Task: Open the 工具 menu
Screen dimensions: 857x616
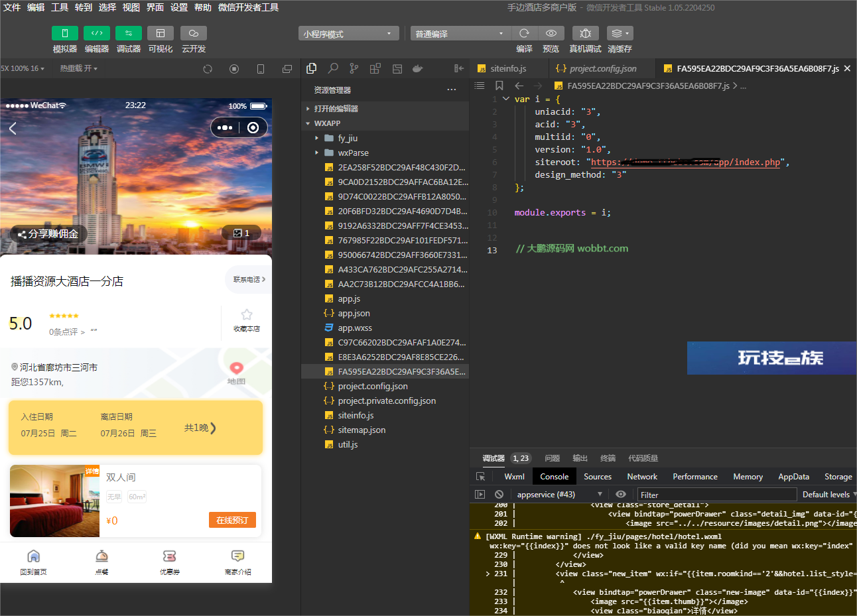Action: (60, 7)
